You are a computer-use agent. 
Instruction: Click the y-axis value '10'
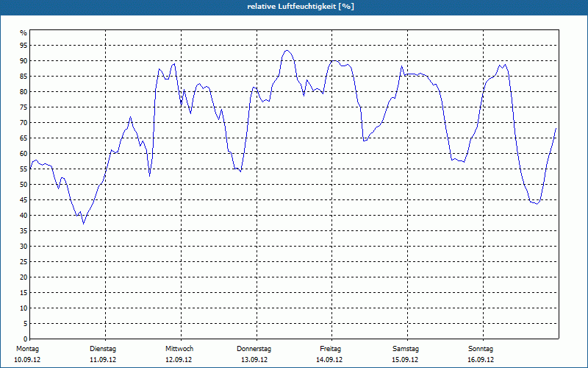coord(24,308)
